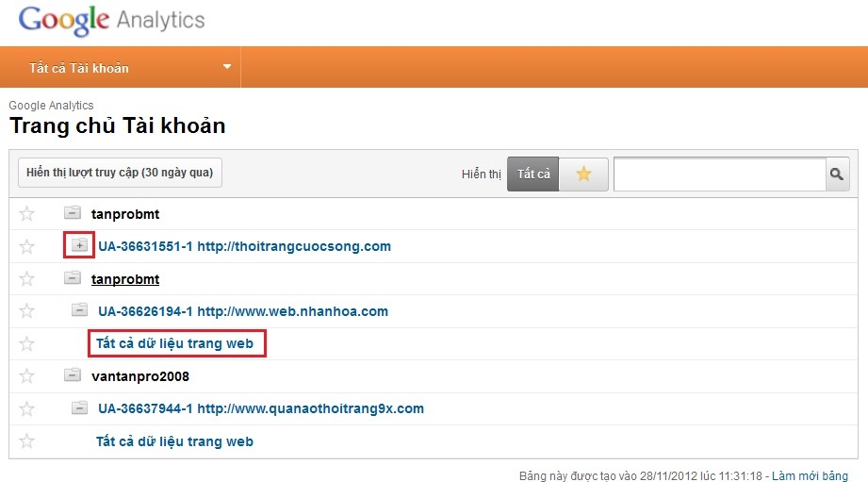Click Làm mới bảng refresh link
Image resolution: width=868 pixels, height=482 pixels.
coord(810,476)
